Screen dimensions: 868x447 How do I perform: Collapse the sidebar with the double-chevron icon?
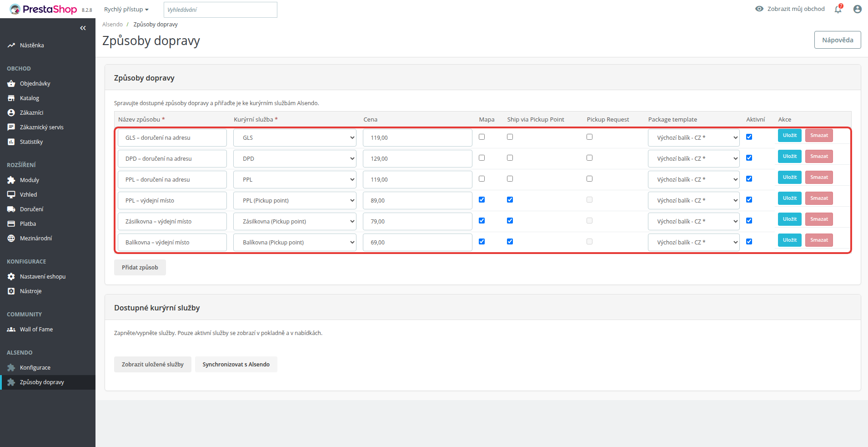83,28
